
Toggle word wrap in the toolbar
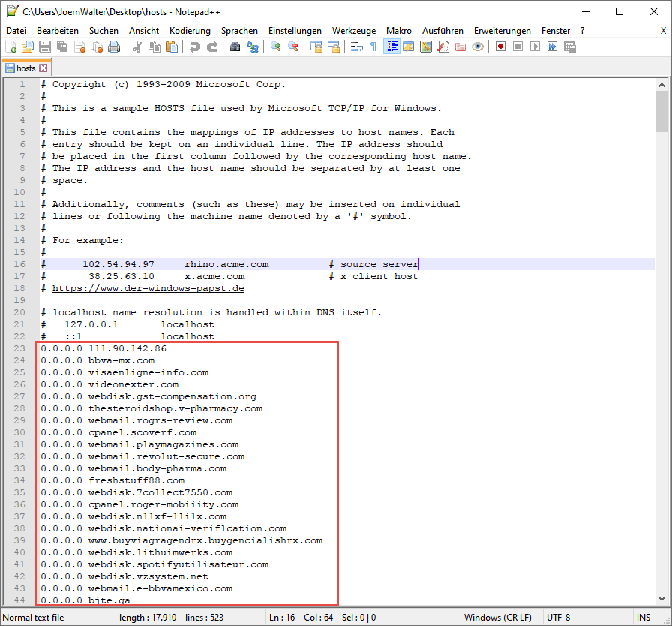[357, 47]
